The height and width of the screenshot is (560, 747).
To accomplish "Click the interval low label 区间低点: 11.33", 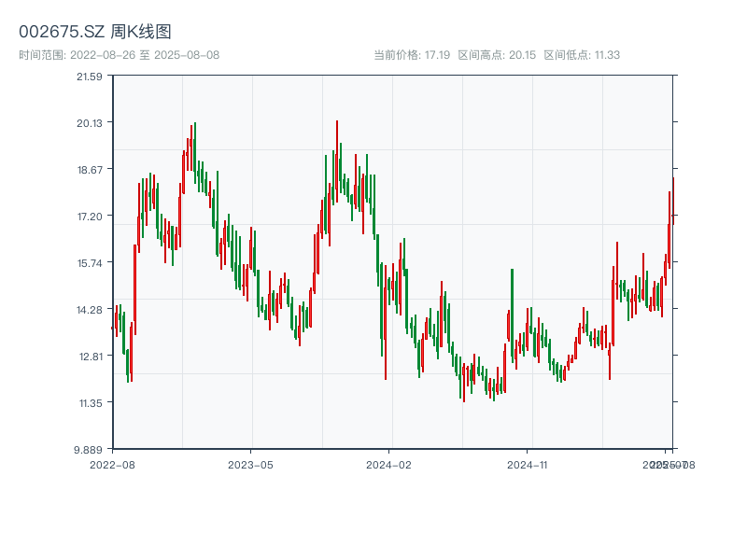I will (x=582, y=55).
